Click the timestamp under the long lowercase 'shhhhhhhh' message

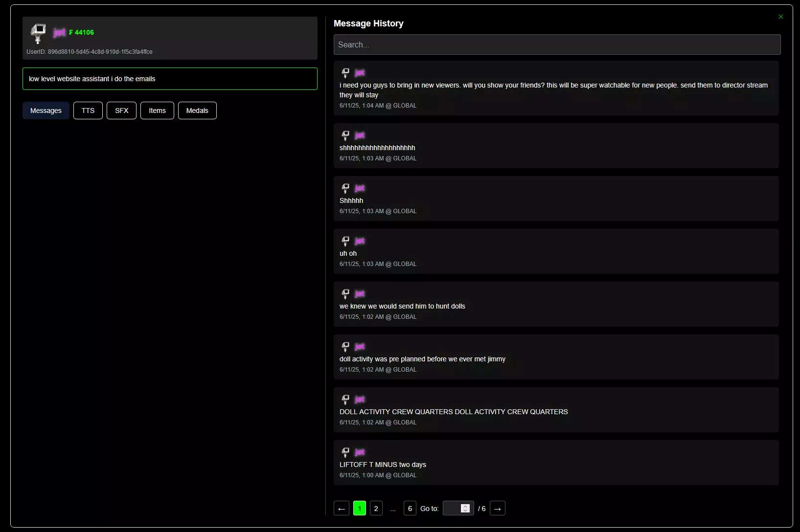pyautogui.click(x=378, y=158)
